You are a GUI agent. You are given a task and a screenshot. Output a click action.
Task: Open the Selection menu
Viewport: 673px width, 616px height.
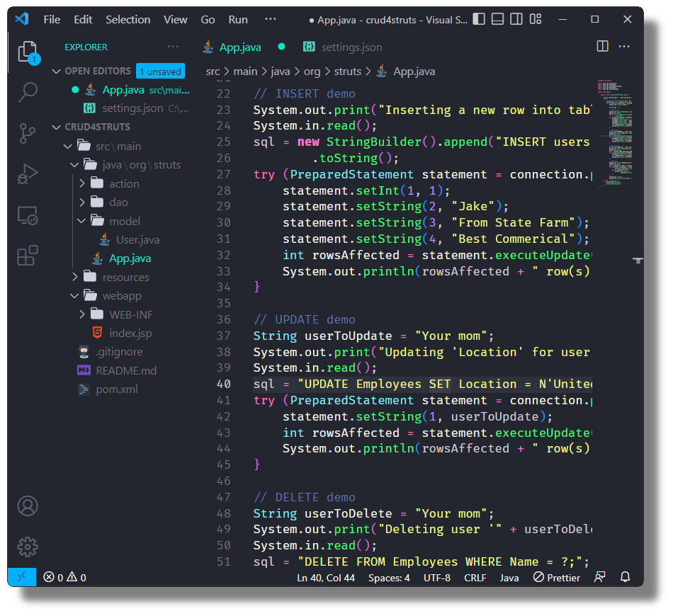(128, 20)
